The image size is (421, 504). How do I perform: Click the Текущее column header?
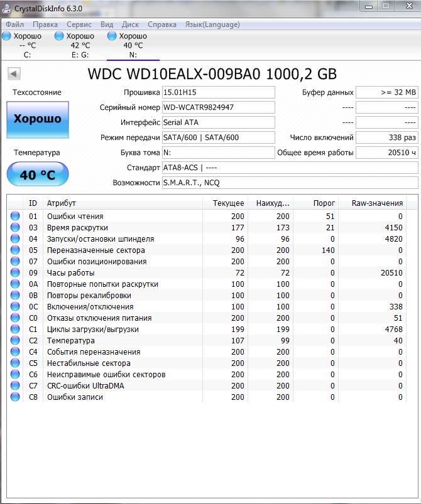(225, 203)
